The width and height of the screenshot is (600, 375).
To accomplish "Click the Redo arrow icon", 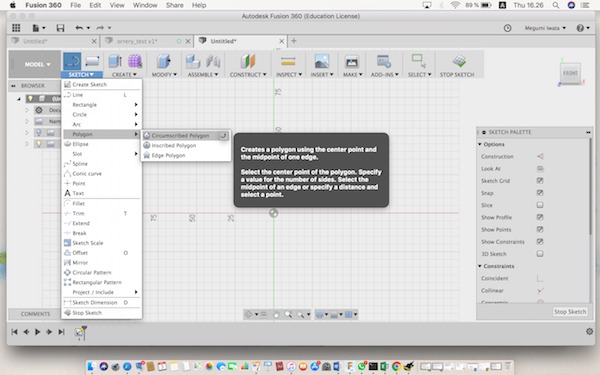I will coord(100,28).
